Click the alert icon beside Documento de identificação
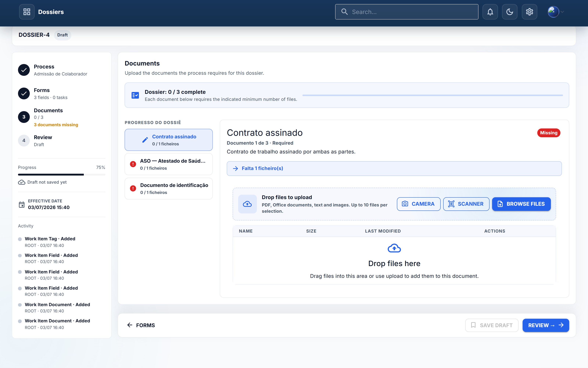The height and width of the screenshot is (368, 588). point(133,189)
